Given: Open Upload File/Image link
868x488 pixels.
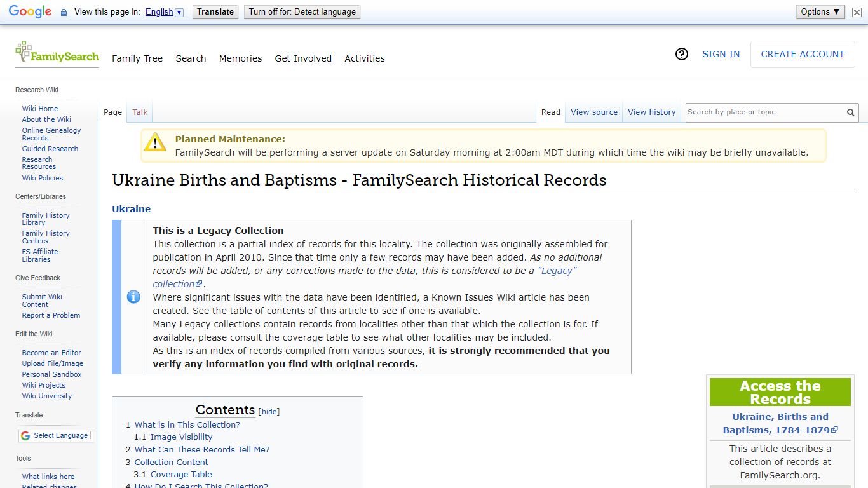Looking at the screenshot, I should click(53, 363).
